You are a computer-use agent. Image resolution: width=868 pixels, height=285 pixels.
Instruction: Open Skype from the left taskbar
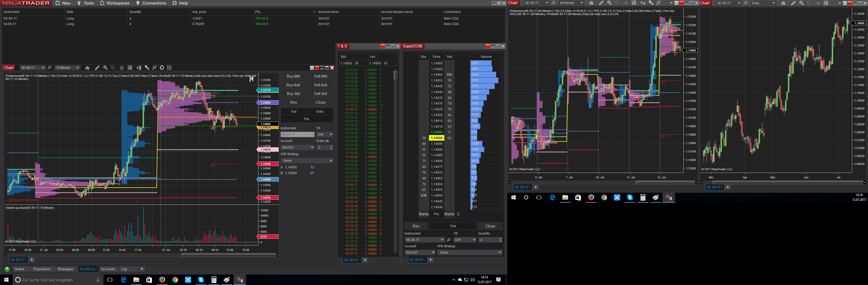point(201,280)
